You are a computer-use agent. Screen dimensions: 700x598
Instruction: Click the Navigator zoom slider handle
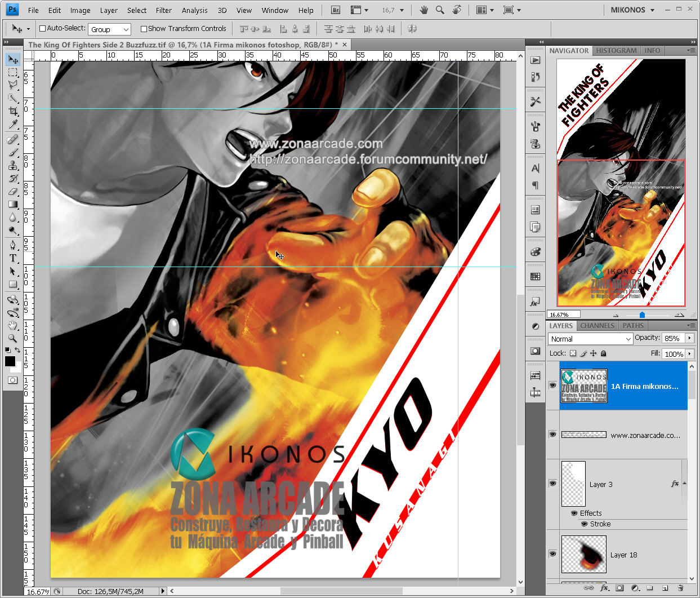(642, 315)
